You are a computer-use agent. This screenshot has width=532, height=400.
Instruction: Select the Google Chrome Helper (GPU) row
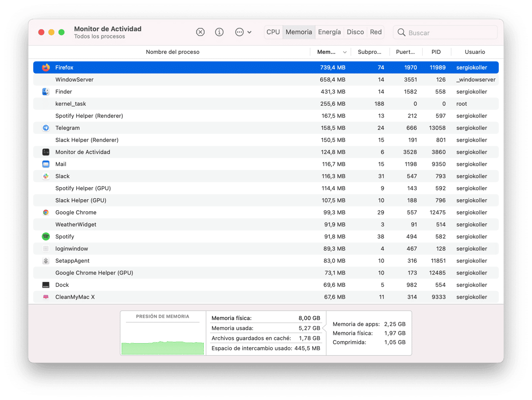click(266, 273)
